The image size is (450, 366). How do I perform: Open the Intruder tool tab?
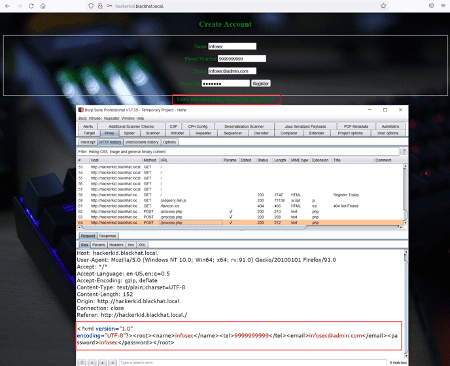tap(177, 133)
